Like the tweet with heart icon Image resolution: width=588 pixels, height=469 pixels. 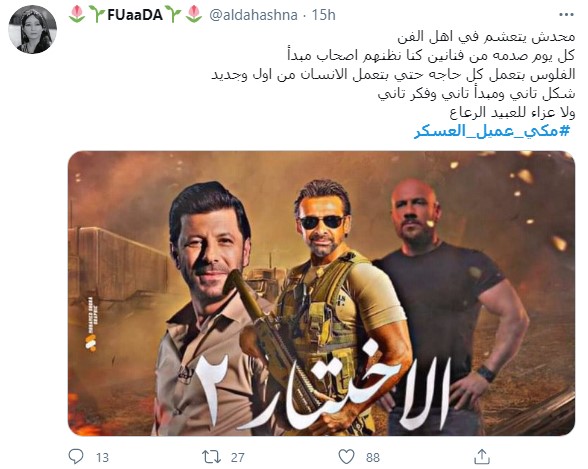click(x=346, y=457)
